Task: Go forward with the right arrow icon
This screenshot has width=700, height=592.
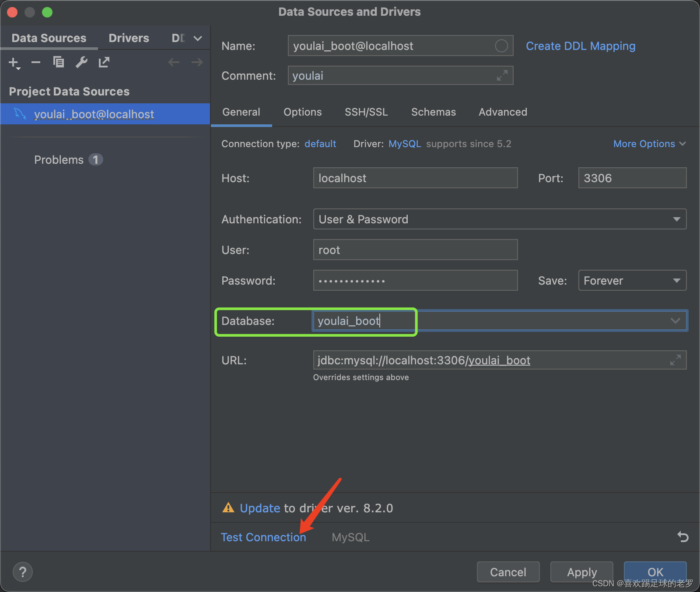Action: click(197, 62)
